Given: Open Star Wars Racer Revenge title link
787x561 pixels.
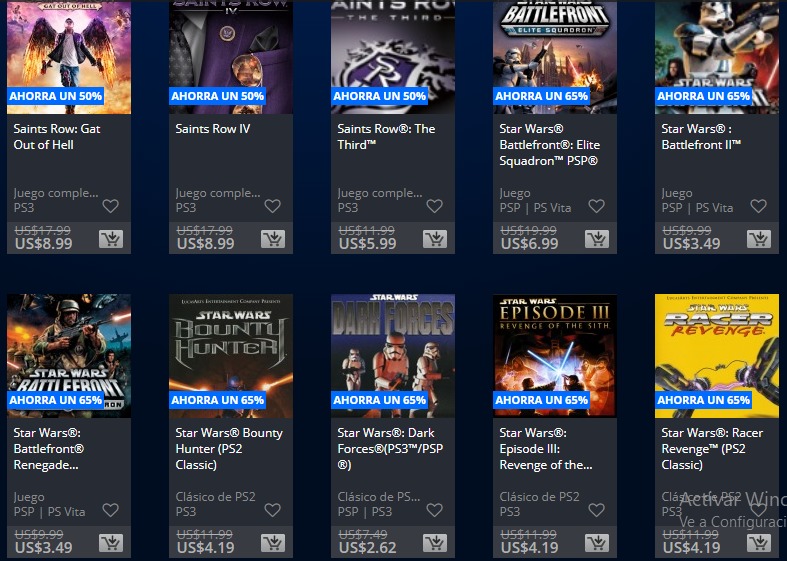Looking at the screenshot, I should click(x=712, y=449).
